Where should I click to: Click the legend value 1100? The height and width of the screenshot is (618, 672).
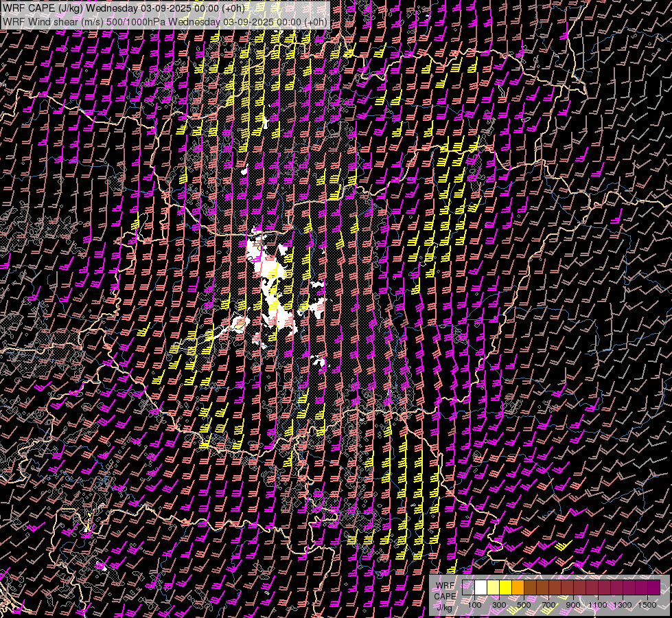(598, 605)
